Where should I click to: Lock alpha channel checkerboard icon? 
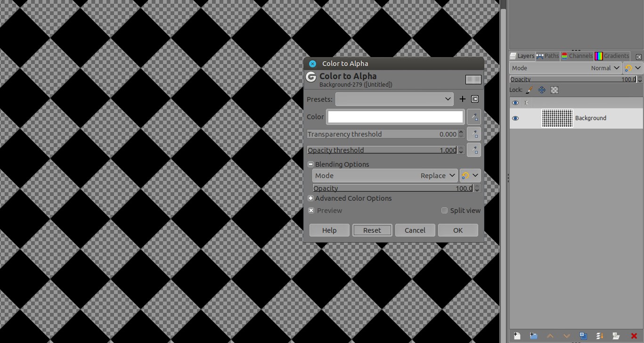[x=554, y=90]
